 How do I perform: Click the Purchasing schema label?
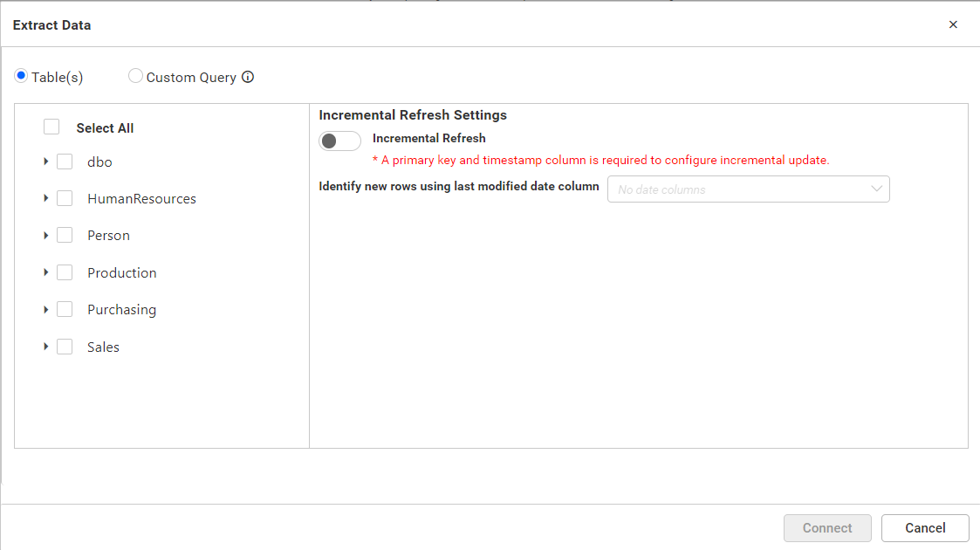[x=121, y=310]
